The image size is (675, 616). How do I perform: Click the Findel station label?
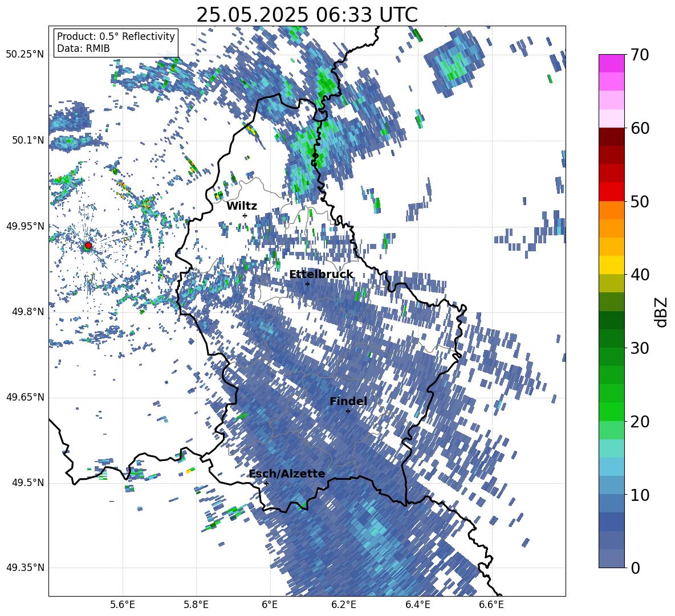point(348,401)
